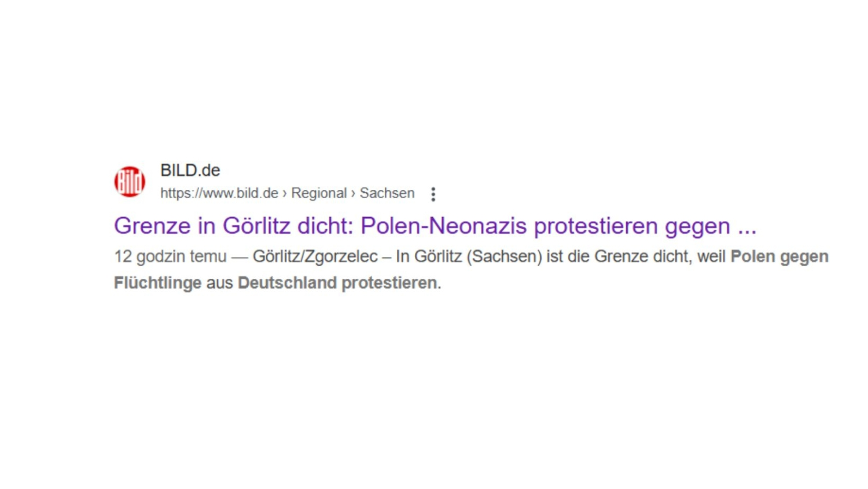Click the ellipsis ending the headline
Image resolution: width=868 pixels, height=489 pixels.
coord(746,226)
